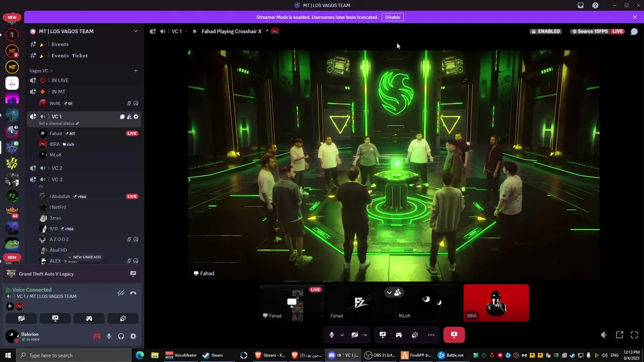This screenshot has height=362, width=644.
Task: Collapse participants strip with chevron pill
Action: click(x=393, y=292)
